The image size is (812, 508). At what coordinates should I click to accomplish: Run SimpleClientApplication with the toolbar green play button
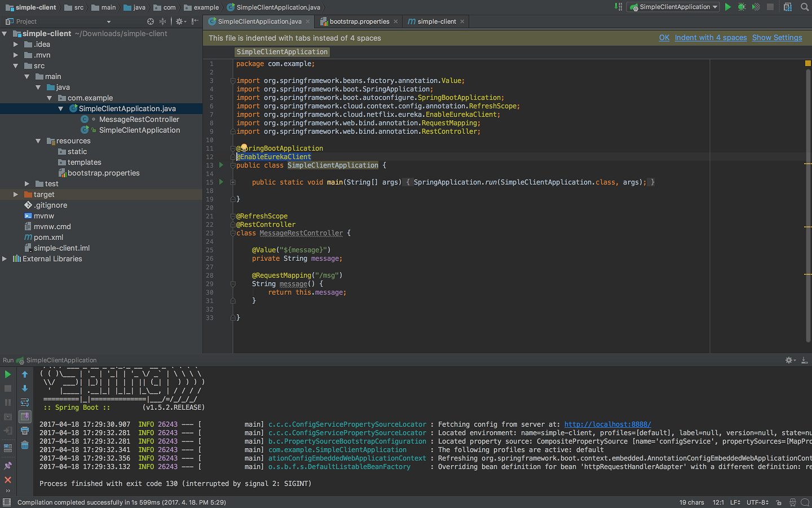[x=728, y=7]
